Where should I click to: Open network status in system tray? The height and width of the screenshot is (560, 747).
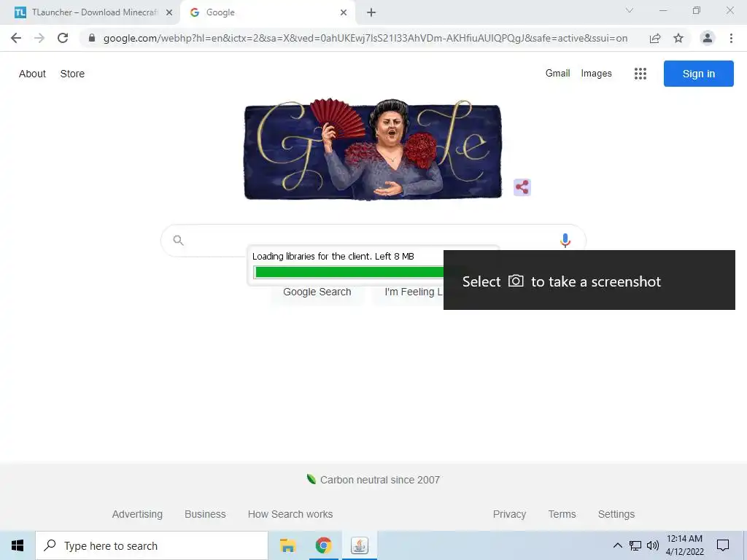click(x=635, y=545)
